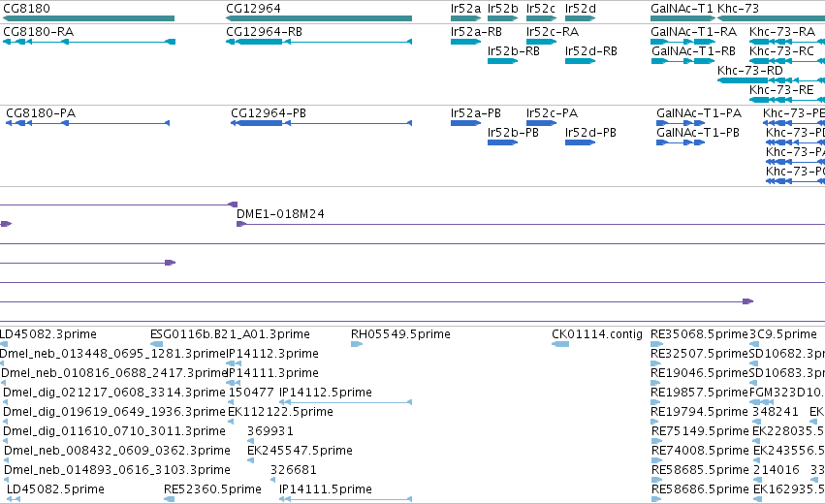This screenshot has width=825, height=504.
Task: Open the IP14111.3prime EST label
Action: click(x=272, y=373)
